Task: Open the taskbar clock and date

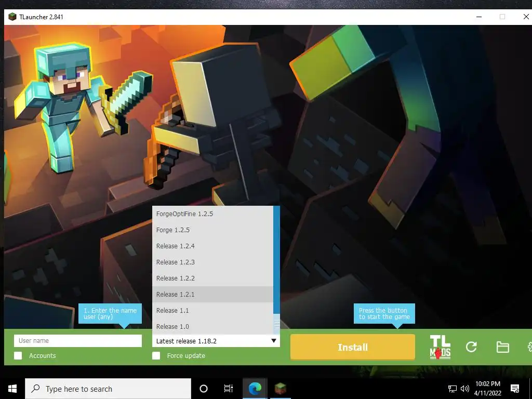Action: pyautogui.click(x=487, y=389)
